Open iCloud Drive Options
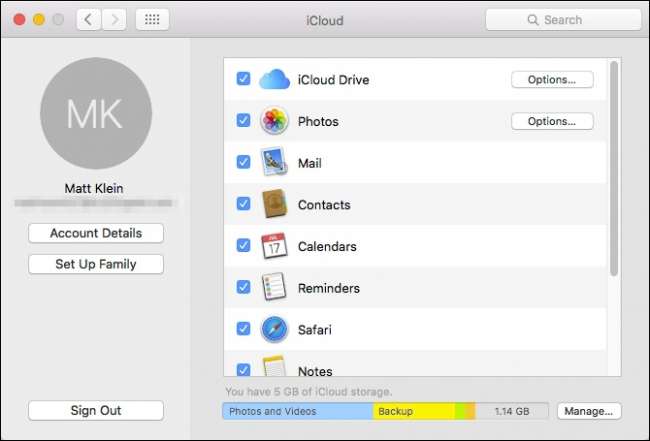 pos(552,80)
